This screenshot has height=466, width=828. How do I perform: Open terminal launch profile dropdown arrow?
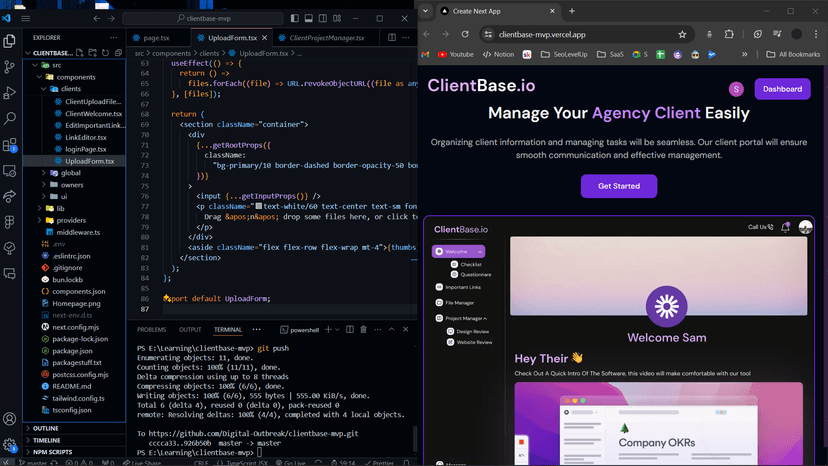[337, 329]
